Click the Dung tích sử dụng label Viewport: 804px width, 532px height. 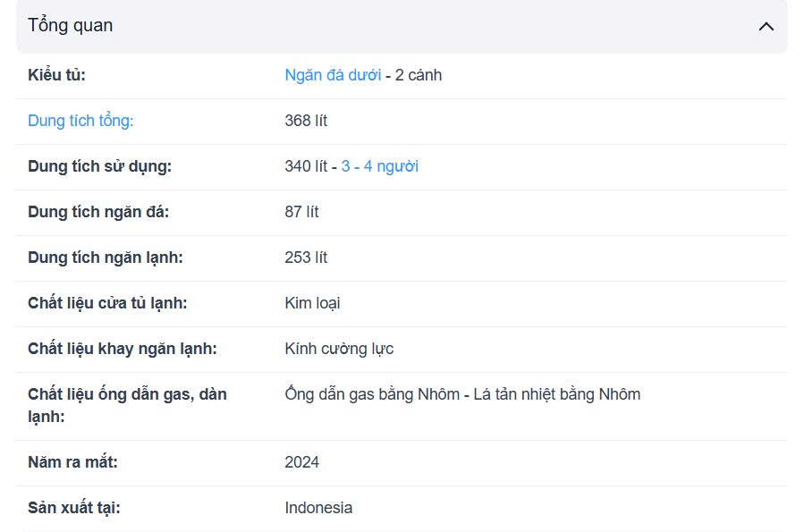[x=99, y=166]
